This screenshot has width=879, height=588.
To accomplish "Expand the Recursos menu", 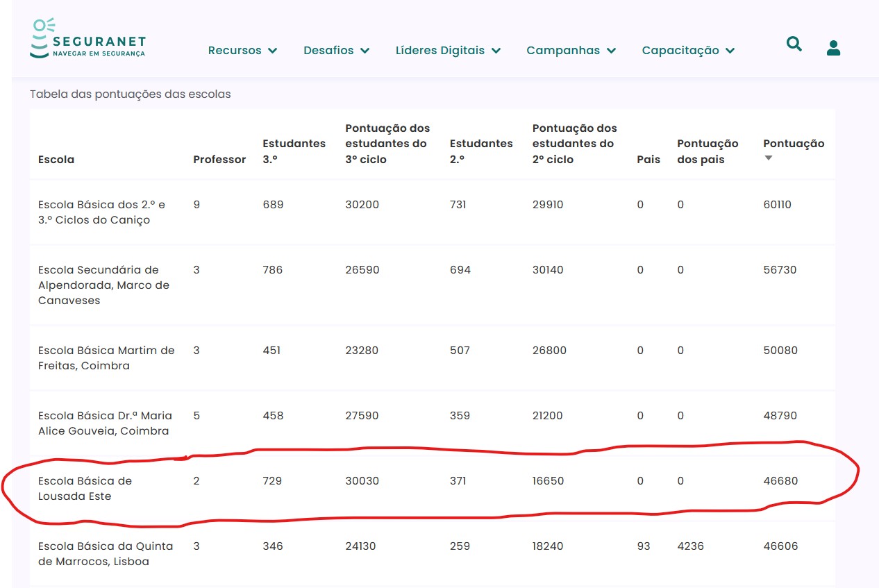I will click(x=242, y=50).
